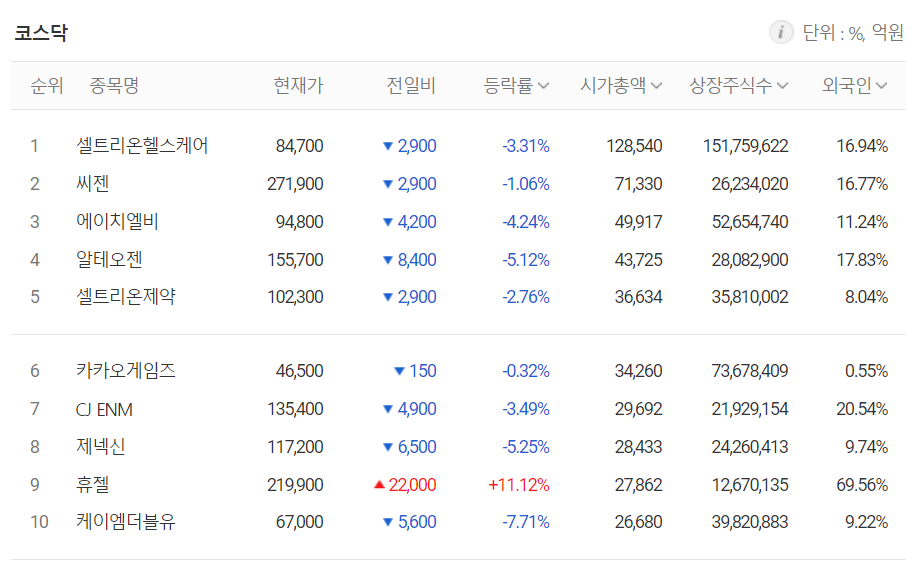Screen dimensions: 923x569
Task: Click the -4.24% change value
Action: (526, 222)
